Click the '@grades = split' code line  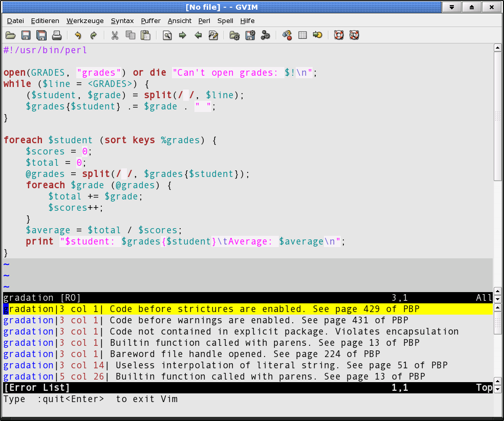pos(138,174)
